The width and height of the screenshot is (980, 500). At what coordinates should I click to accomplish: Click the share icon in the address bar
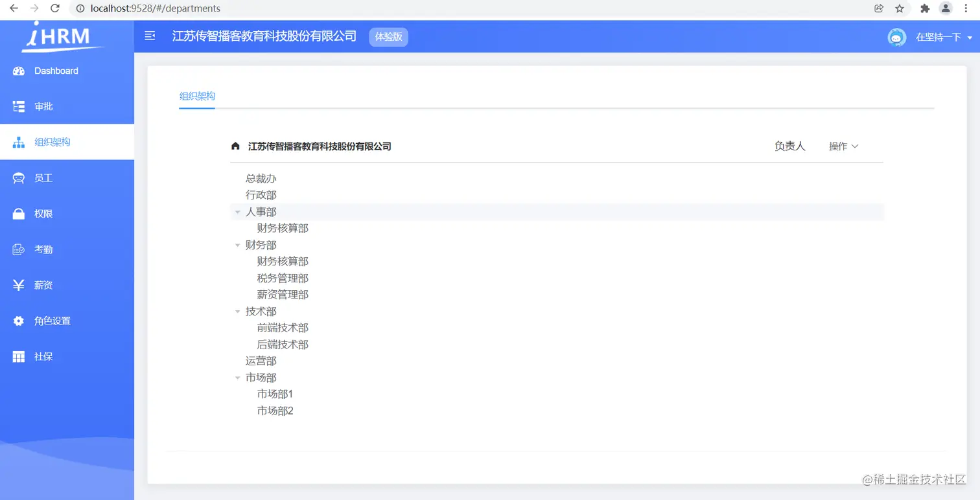click(879, 8)
